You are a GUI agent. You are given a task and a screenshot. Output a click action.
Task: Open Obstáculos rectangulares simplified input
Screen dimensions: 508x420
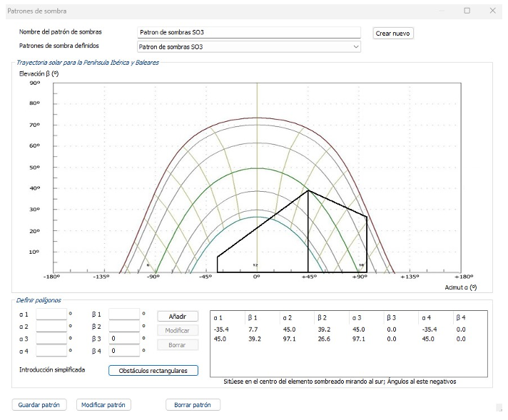(x=153, y=371)
